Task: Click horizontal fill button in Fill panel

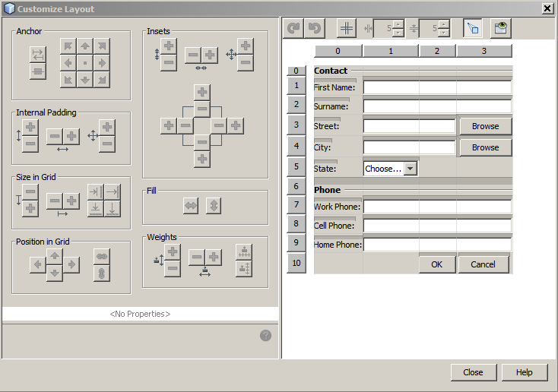Action: [x=190, y=205]
